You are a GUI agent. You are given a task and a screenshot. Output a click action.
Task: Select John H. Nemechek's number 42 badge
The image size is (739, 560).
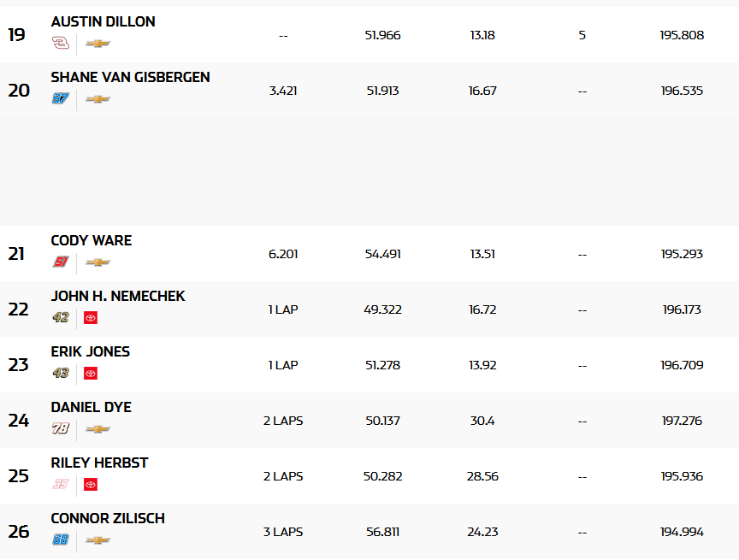60,318
